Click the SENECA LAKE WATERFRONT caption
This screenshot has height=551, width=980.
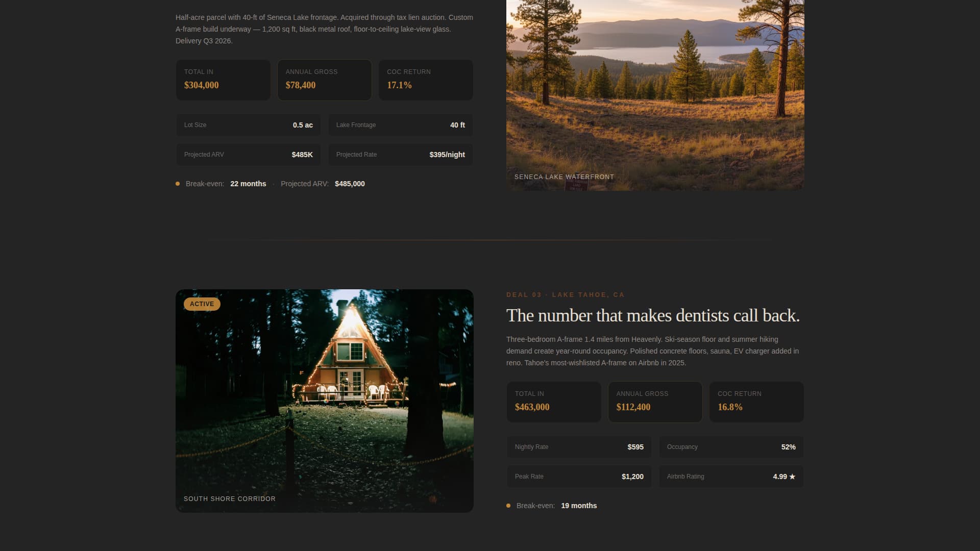(x=564, y=177)
